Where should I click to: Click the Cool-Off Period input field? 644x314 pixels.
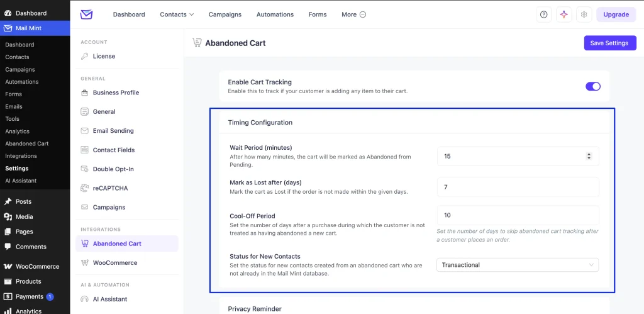(x=518, y=215)
